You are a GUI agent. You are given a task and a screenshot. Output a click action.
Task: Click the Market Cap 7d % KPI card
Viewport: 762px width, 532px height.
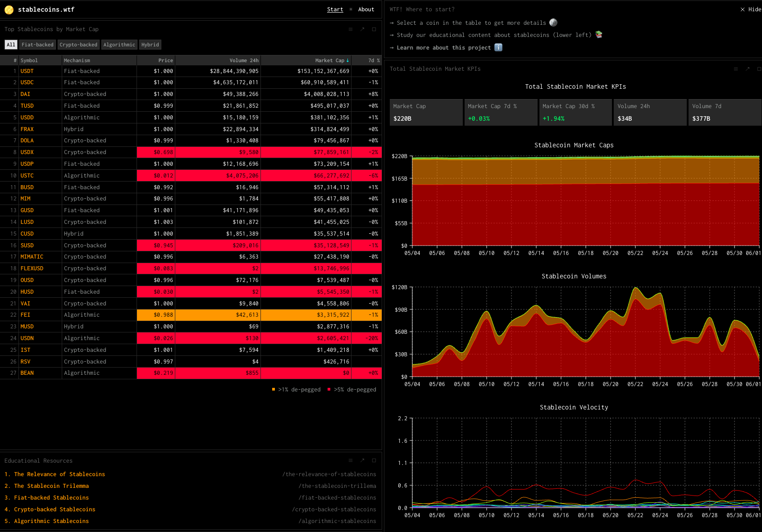click(x=501, y=112)
